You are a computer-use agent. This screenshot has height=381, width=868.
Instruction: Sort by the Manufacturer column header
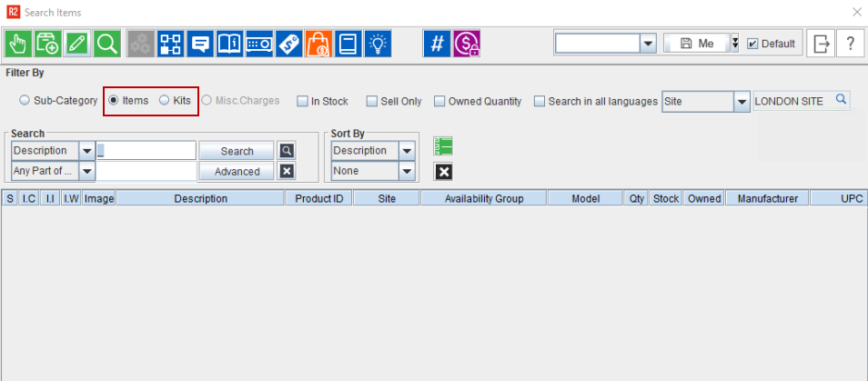767,198
